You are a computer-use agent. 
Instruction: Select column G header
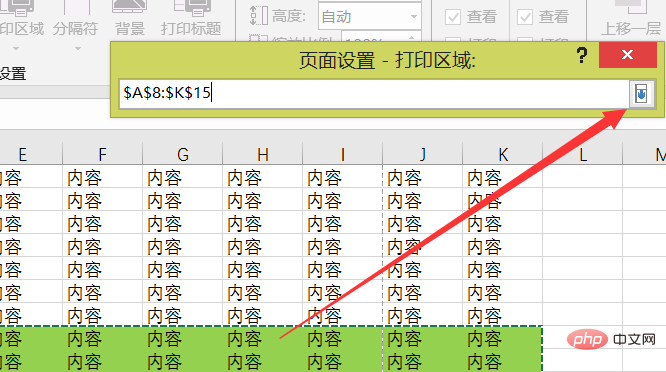183,154
